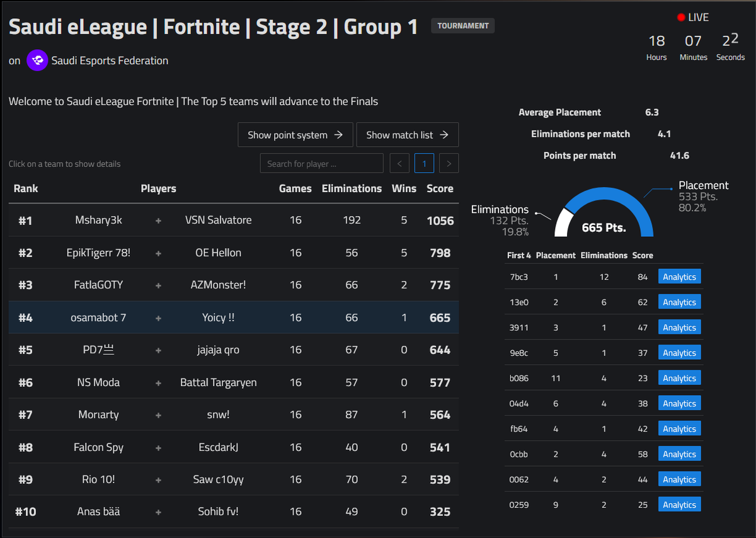Click plus sign in osamabot 7 row
The width and height of the screenshot is (756, 538).
159,318
